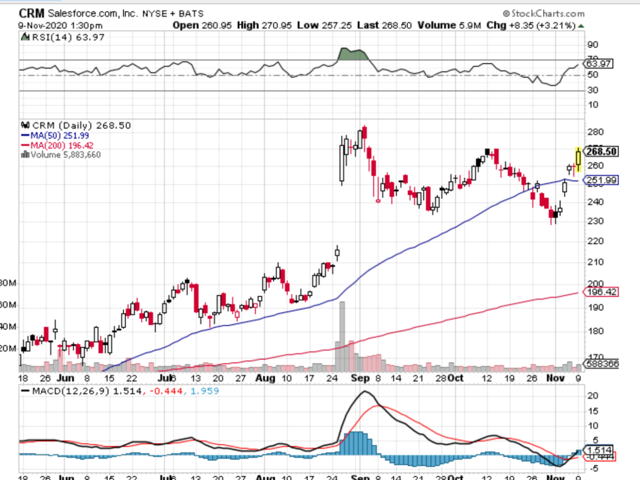Click the green up-arrow change indicator
640x480 pixels.
581,26
